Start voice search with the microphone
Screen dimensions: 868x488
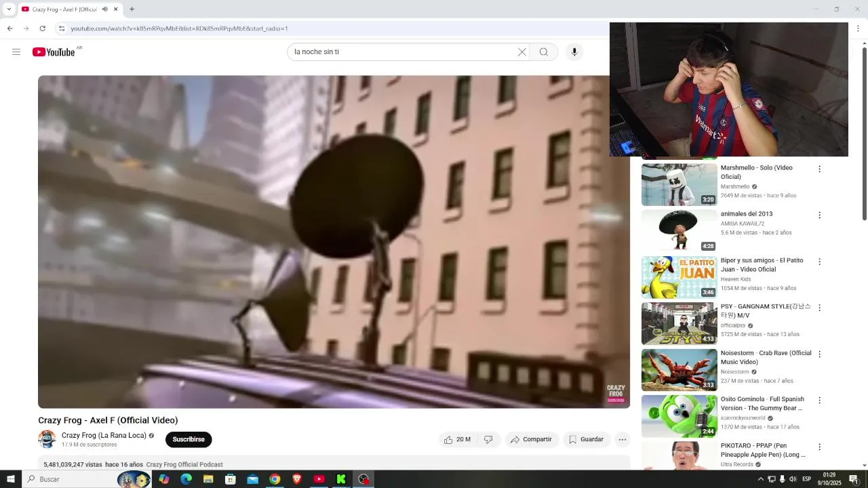coord(574,52)
